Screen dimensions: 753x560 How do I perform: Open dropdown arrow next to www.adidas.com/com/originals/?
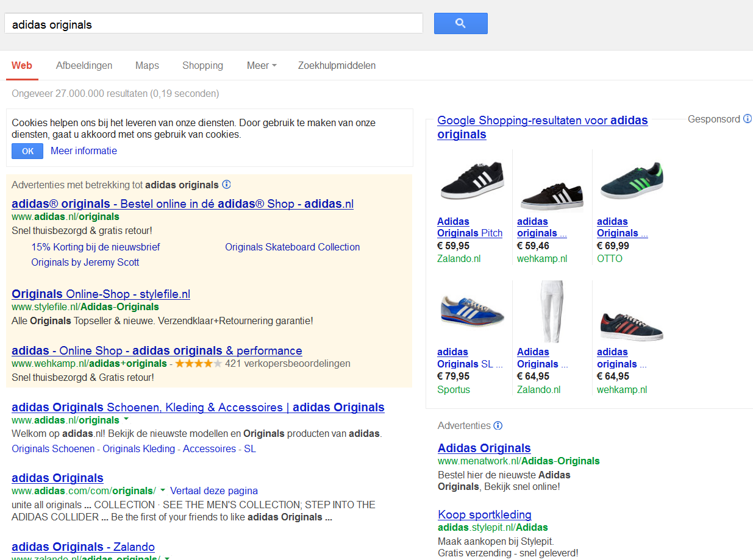click(x=163, y=491)
